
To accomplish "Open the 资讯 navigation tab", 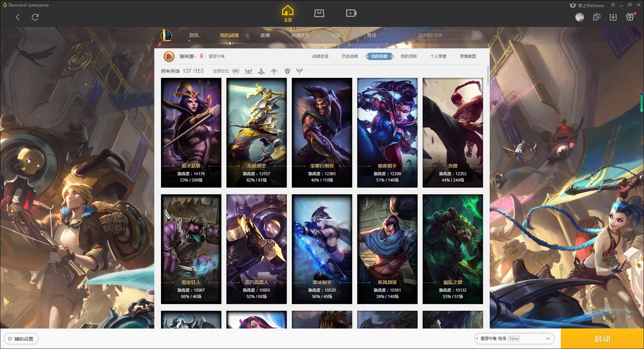I will pyautogui.click(x=194, y=35).
